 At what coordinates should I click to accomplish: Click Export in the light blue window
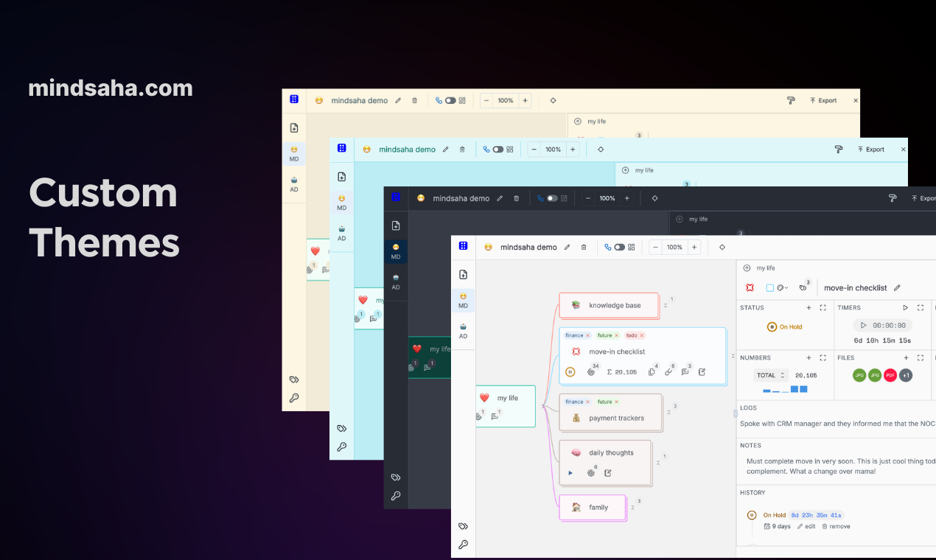pyautogui.click(x=870, y=149)
